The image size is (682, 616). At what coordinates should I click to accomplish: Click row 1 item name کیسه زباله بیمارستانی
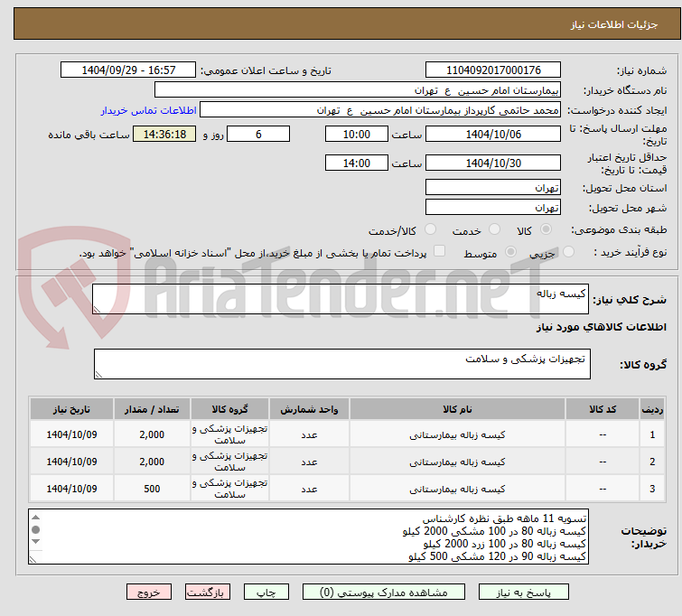click(457, 434)
